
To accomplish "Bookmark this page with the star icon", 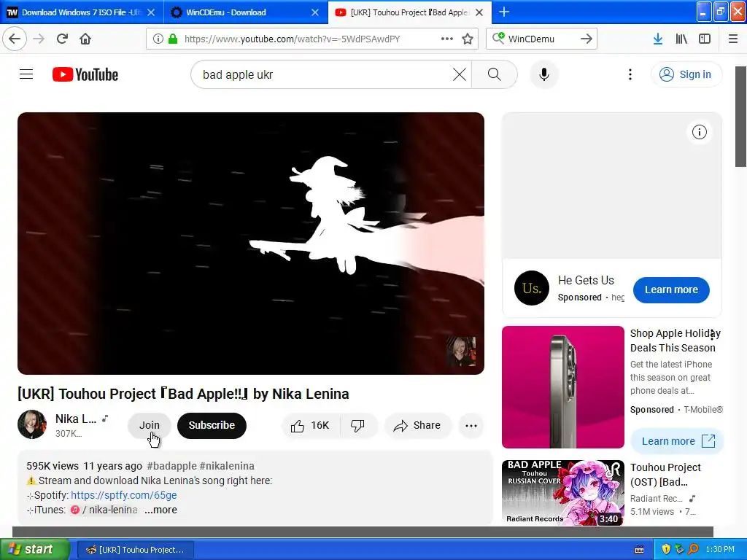I will 468,39.
